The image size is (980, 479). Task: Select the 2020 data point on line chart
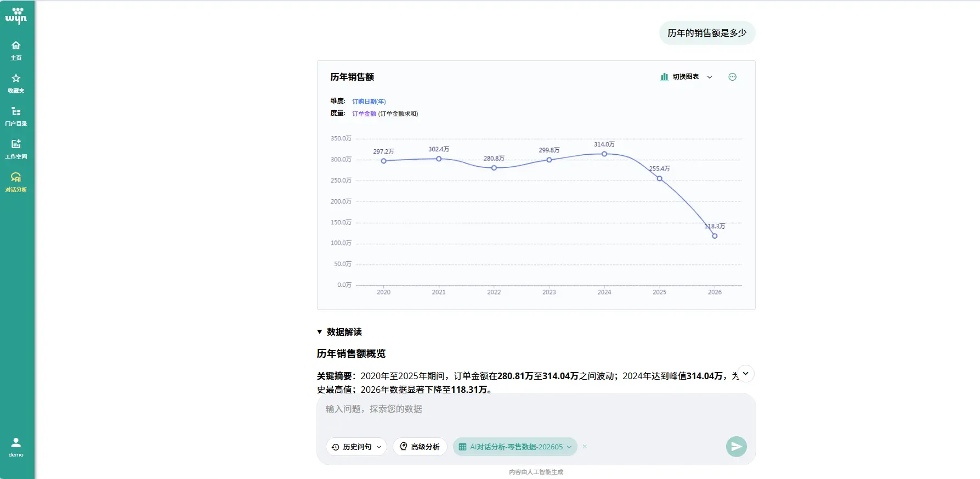[x=384, y=161]
